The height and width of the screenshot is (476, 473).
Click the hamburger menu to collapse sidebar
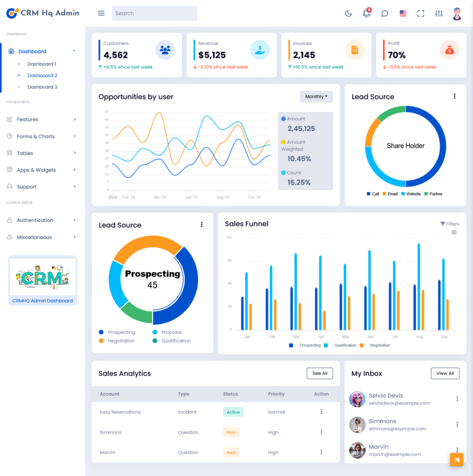click(x=101, y=13)
